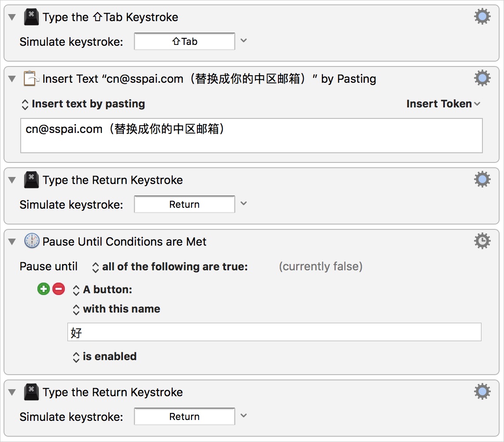Viewport: 504px width, 442px height.
Task: Click the text box containing cn@sspai.com
Action: click(x=251, y=135)
